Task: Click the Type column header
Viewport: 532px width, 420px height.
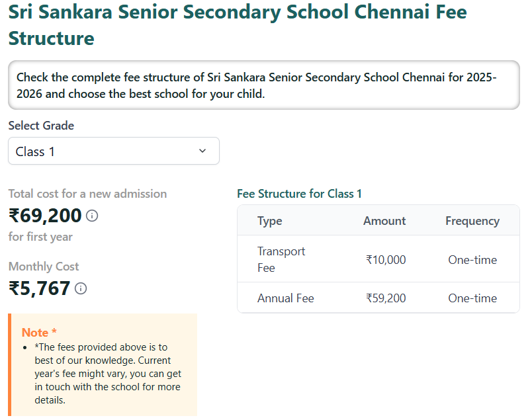Action: click(268, 220)
